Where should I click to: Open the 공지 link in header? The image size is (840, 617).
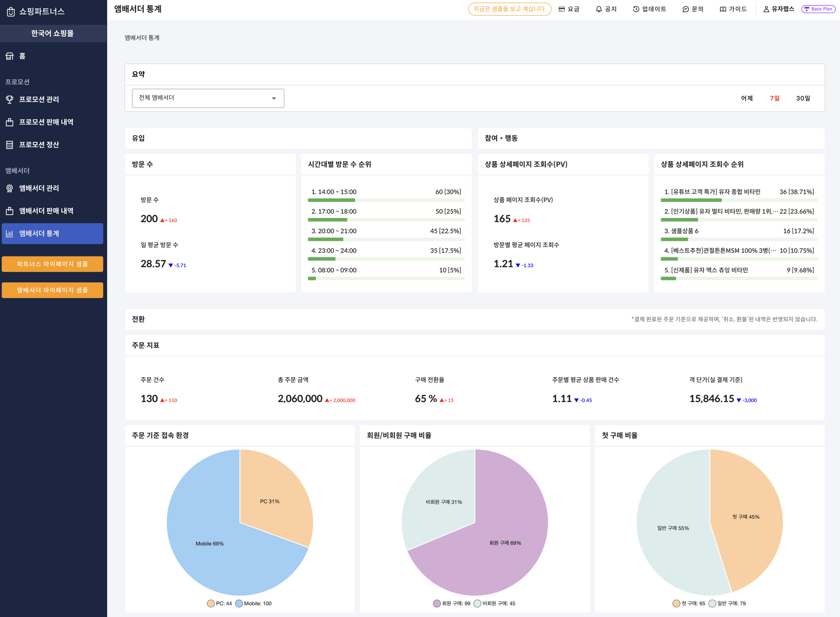coord(606,9)
